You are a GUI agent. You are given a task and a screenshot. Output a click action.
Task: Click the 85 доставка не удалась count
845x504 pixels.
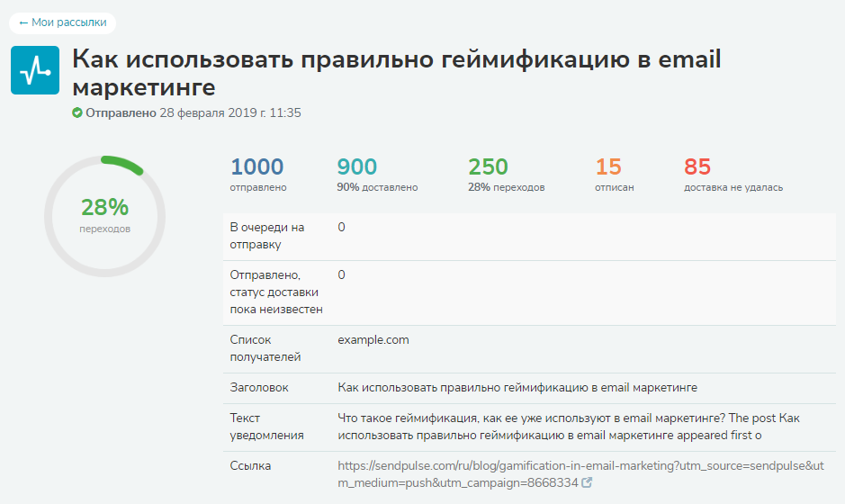tap(697, 166)
